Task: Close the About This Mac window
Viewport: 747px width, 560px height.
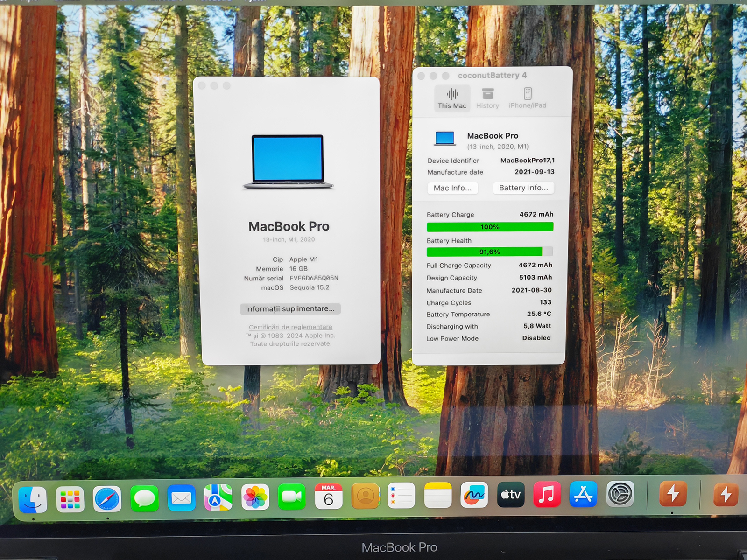Action: [202, 86]
